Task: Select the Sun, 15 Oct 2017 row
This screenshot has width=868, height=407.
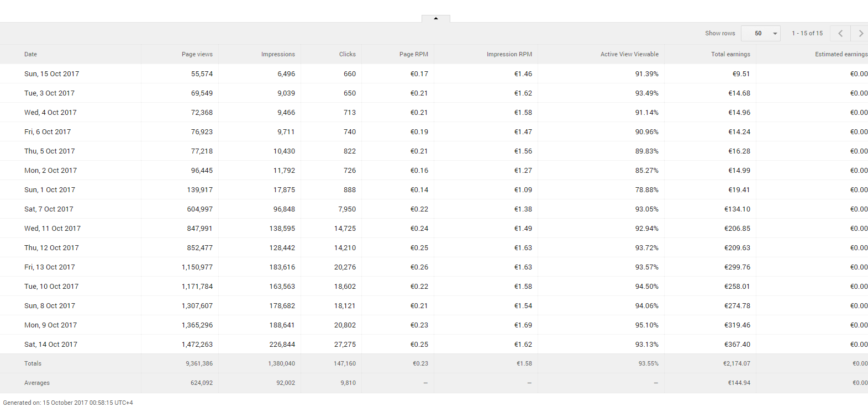Action: pos(51,73)
